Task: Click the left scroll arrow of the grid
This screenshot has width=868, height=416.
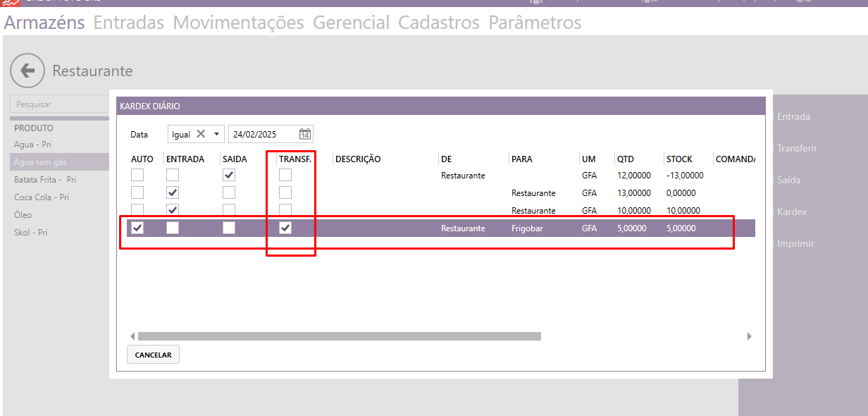Action: [132, 337]
